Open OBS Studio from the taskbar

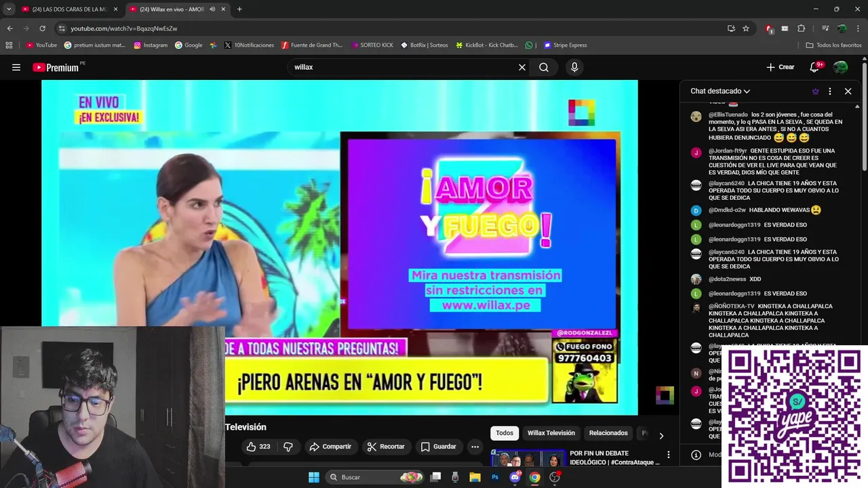click(x=555, y=477)
